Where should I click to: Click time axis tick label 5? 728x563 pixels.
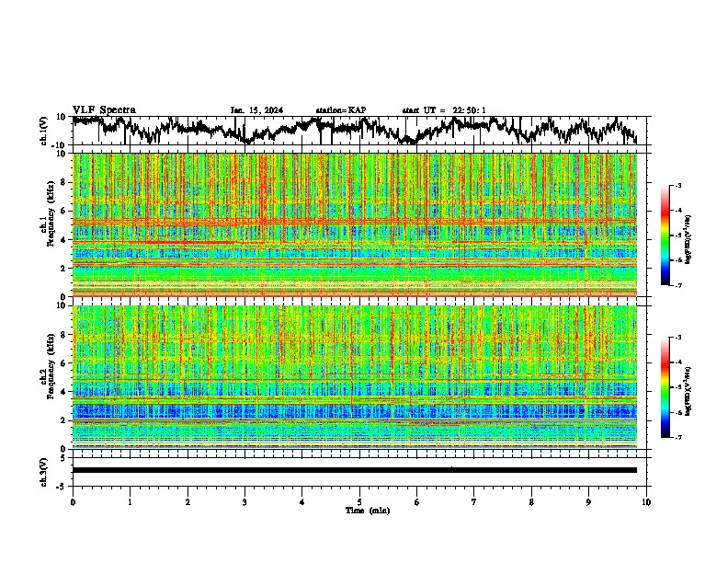coord(359,502)
